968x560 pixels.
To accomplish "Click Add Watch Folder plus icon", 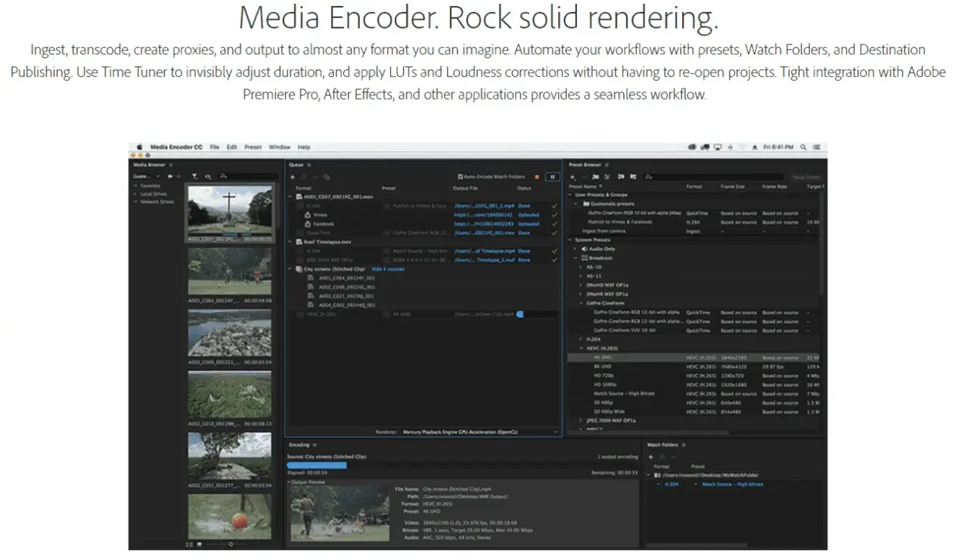I will (650, 456).
